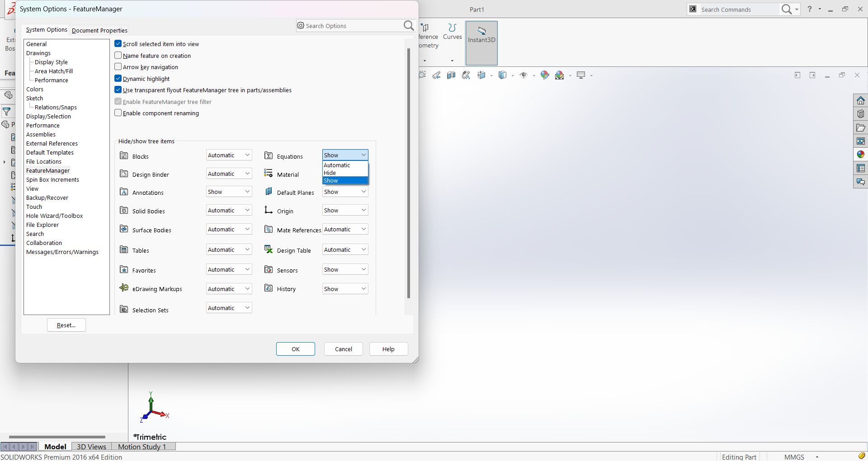Click the Material icon
Viewport: 868px width, 461px height.
pos(269,174)
